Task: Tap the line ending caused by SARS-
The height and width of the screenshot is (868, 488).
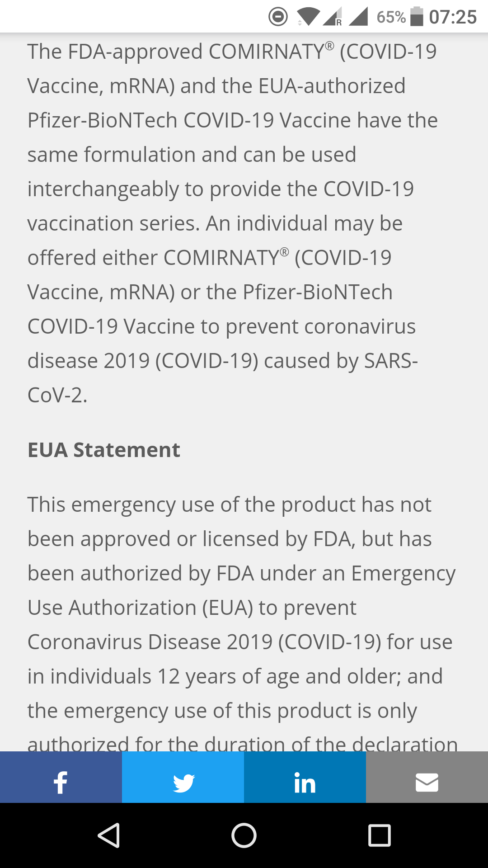Action: click(x=223, y=361)
